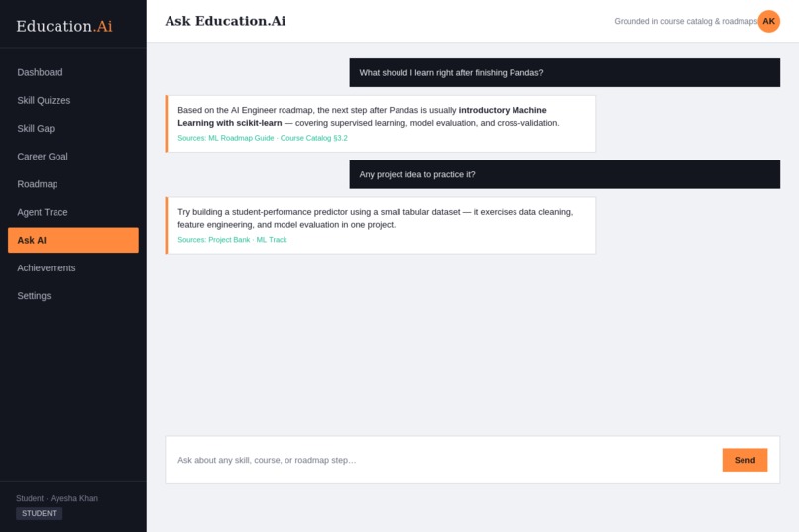Image resolution: width=799 pixels, height=532 pixels.
Task: Click the student-performance predictor answer
Action: pos(380,226)
